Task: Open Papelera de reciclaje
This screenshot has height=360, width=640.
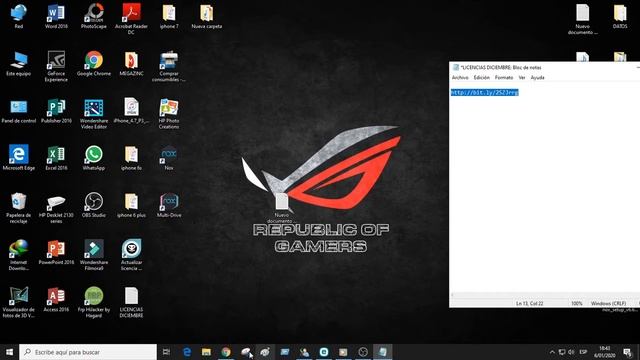Action: (x=19, y=208)
